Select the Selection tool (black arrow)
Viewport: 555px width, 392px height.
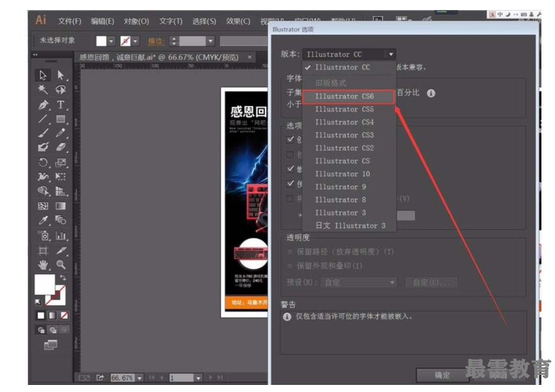43,75
